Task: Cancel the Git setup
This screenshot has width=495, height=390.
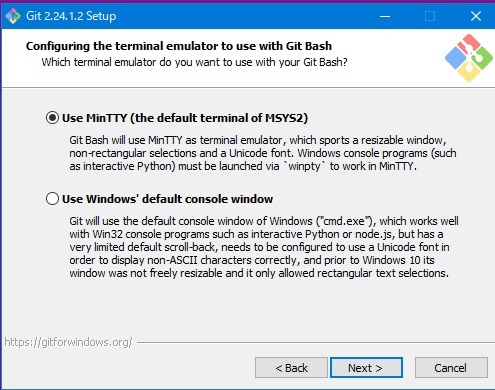Action: [x=451, y=368]
